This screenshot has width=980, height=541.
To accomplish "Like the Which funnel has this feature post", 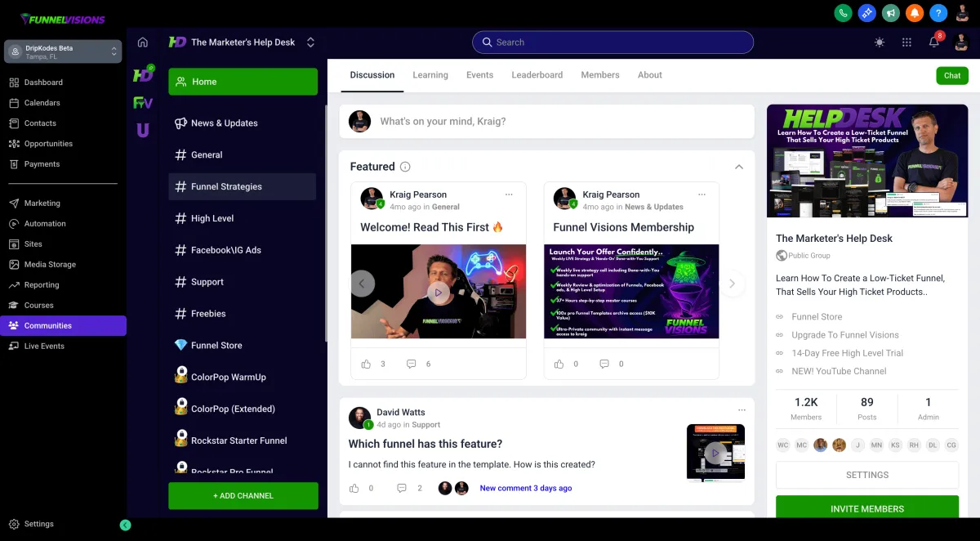I will click(354, 488).
